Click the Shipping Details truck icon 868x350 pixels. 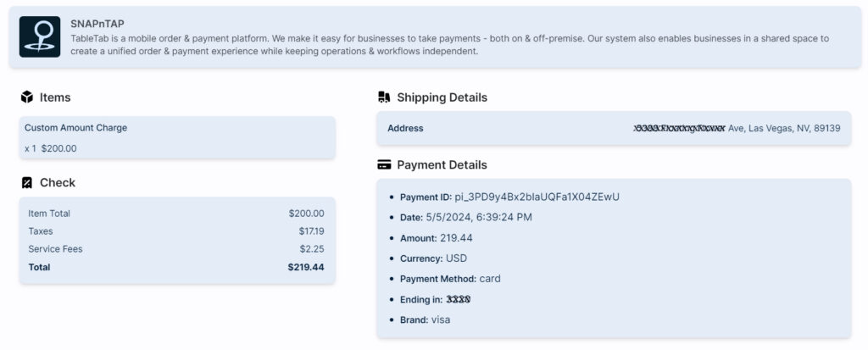tap(384, 97)
